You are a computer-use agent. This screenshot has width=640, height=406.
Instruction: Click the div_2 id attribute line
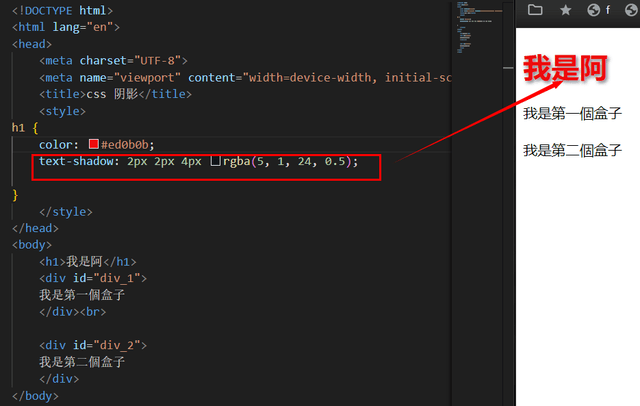click(x=94, y=345)
